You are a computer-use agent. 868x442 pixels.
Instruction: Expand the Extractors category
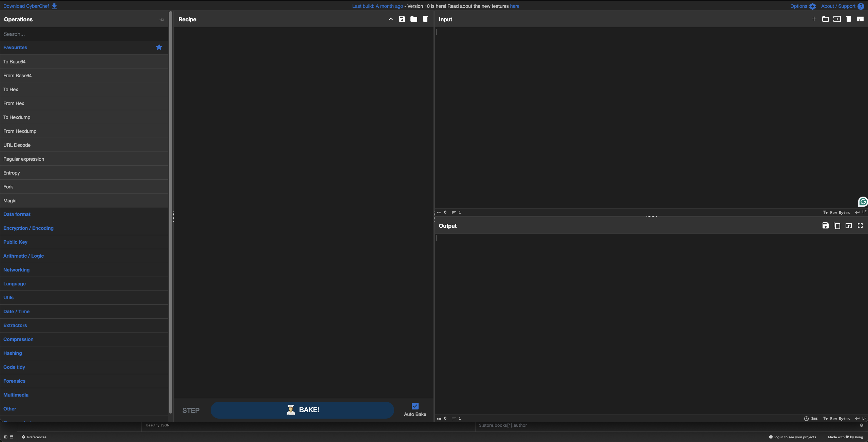pos(84,325)
